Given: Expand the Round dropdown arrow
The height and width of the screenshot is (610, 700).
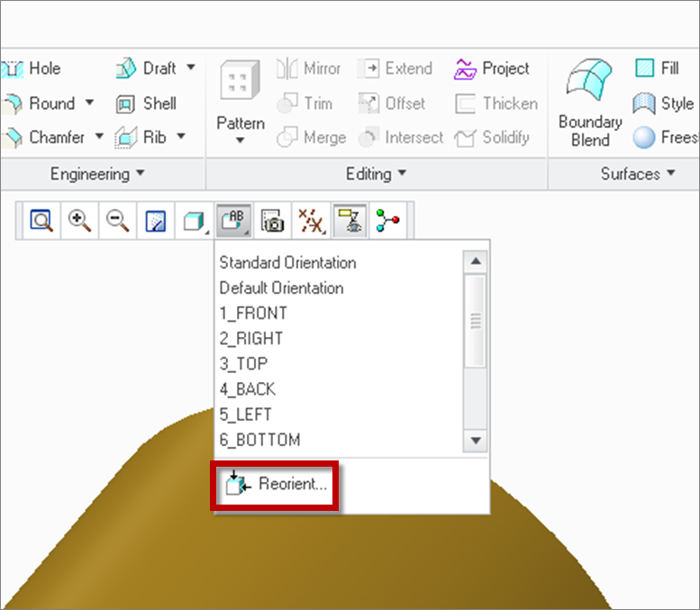Looking at the screenshot, I should pos(90,102).
